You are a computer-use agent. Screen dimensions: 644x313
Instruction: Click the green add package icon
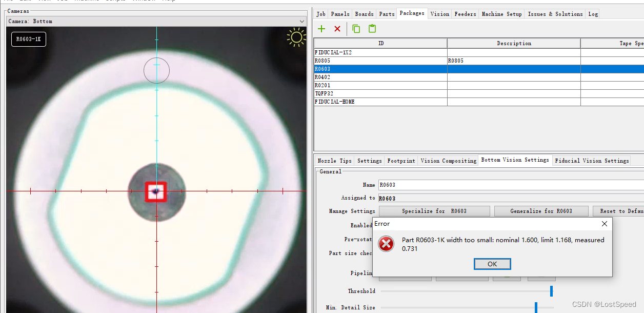point(321,29)
